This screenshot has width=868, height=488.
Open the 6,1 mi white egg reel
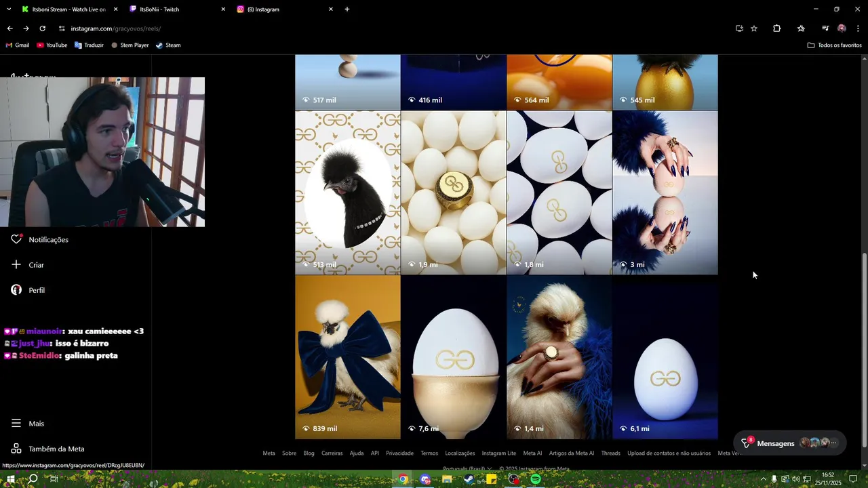coord(665,357)
